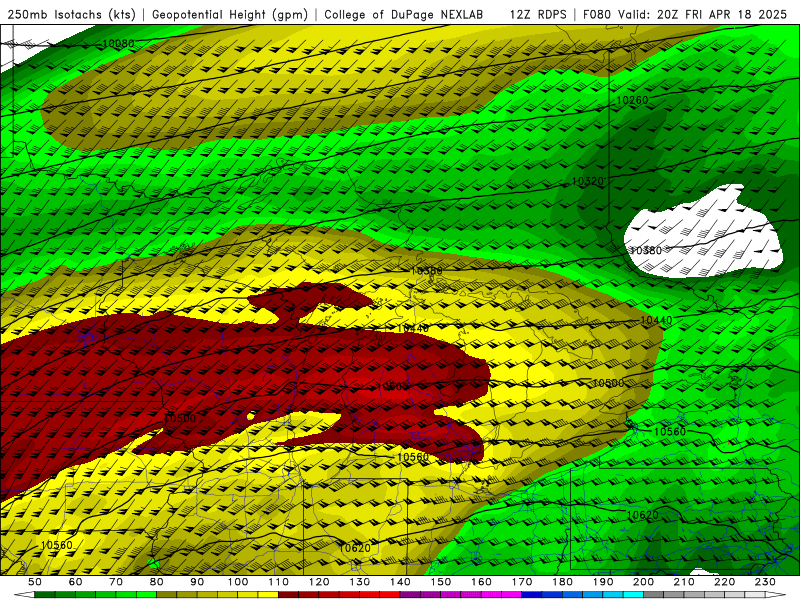
Task: Click the white low-wind region on the map
Action: click(704, 232)
